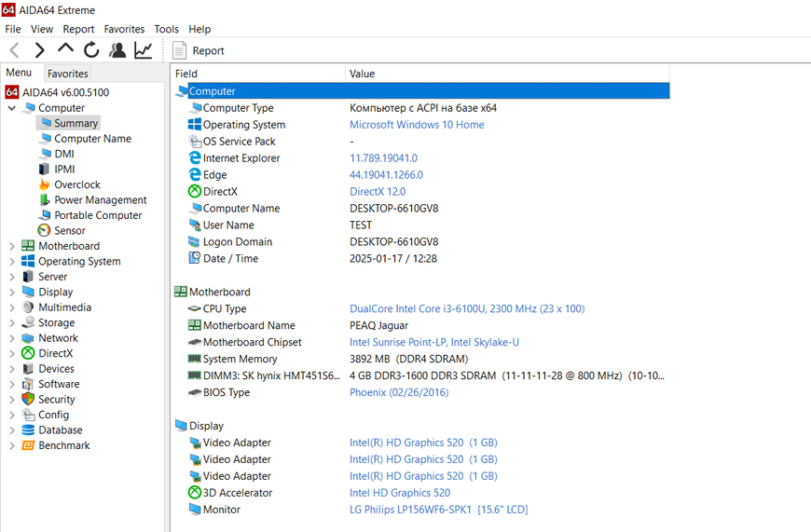Expand the Storage tree node
811x532 pixels.
click(x=12, y=323)
